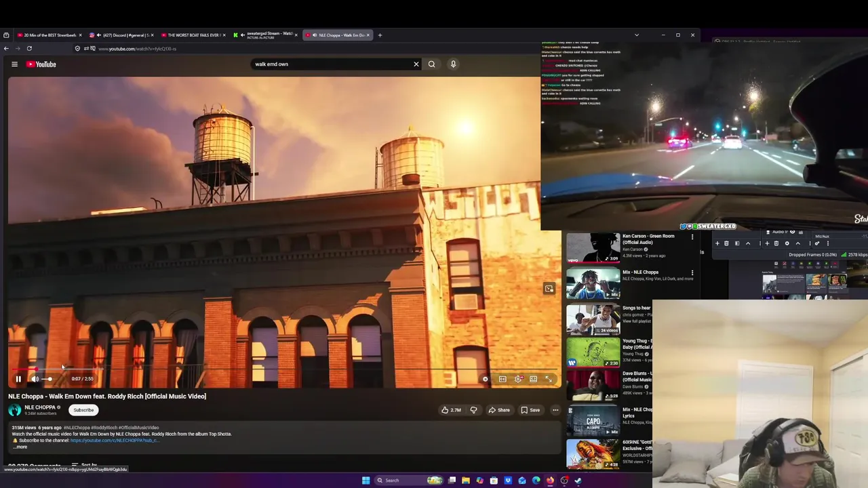Open the CAPO lyrics mix thumbnail
This screenshot has width=868, height=488.
593,421
